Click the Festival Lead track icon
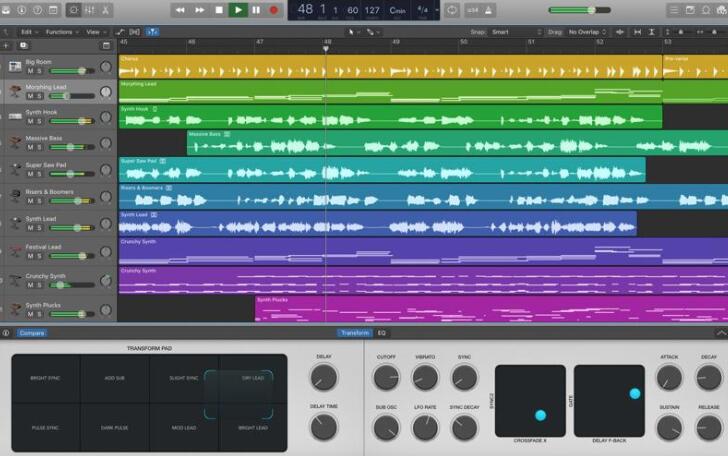Viewport: 728px width, 456px height. point(15,251)
